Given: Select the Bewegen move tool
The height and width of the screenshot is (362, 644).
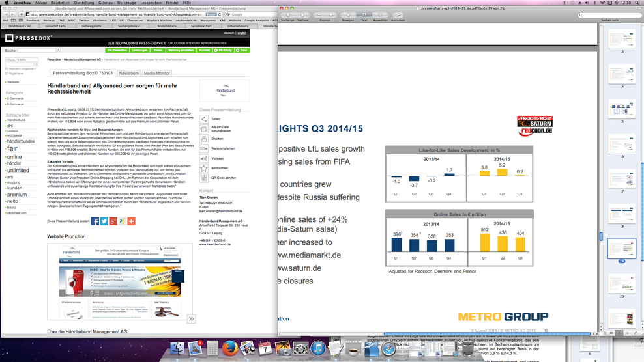Looking at the screenshot, I should point(348,15).
